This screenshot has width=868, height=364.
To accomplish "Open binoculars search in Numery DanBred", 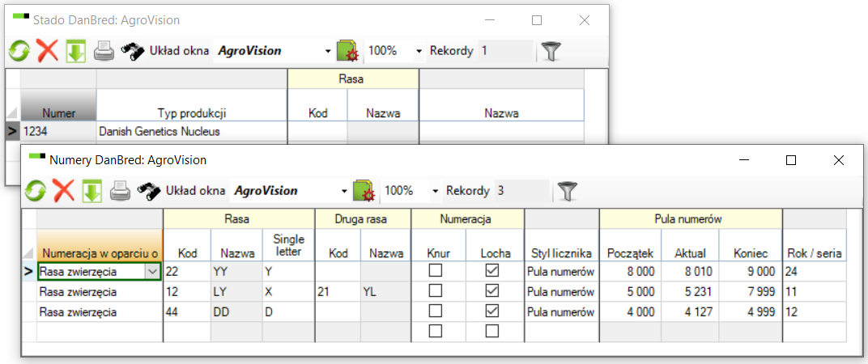I will (148, 191).
